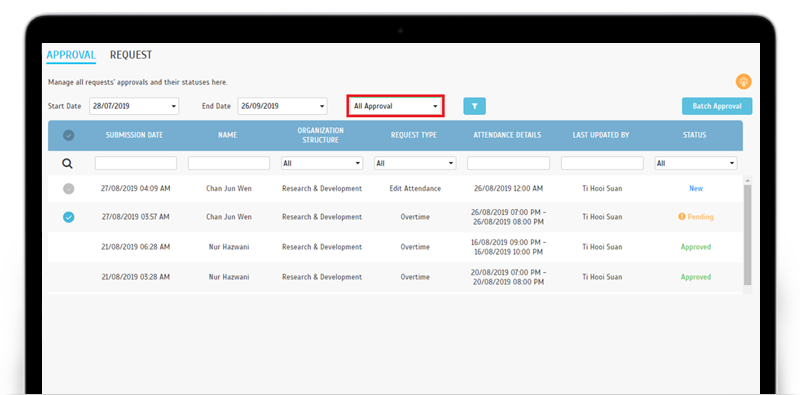Open the Start Date dropdown
This screenshot has height=395, width=800.
click(134, 106)
